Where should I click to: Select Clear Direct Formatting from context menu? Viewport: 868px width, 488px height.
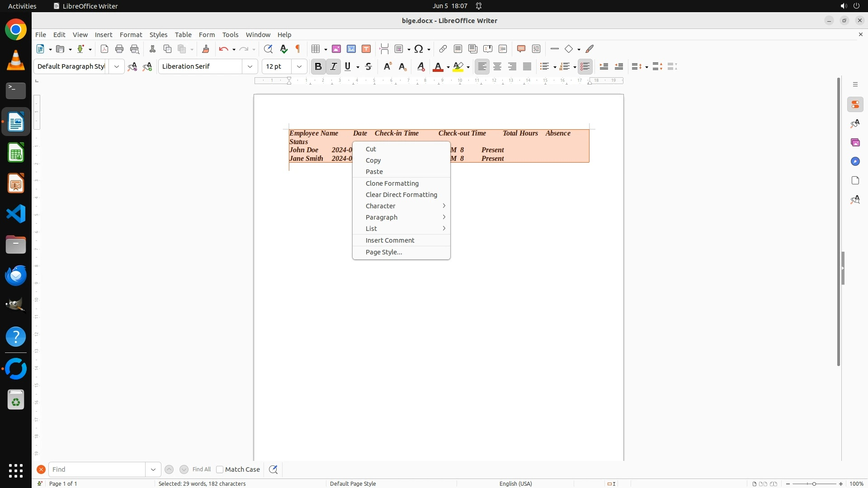click(x=401, y=195)
